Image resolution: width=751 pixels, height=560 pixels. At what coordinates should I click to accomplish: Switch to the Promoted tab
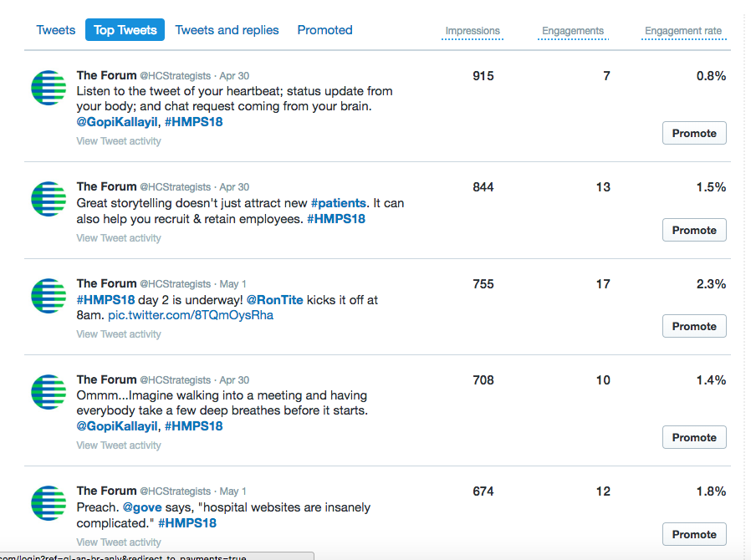click(x=324, y=30)
